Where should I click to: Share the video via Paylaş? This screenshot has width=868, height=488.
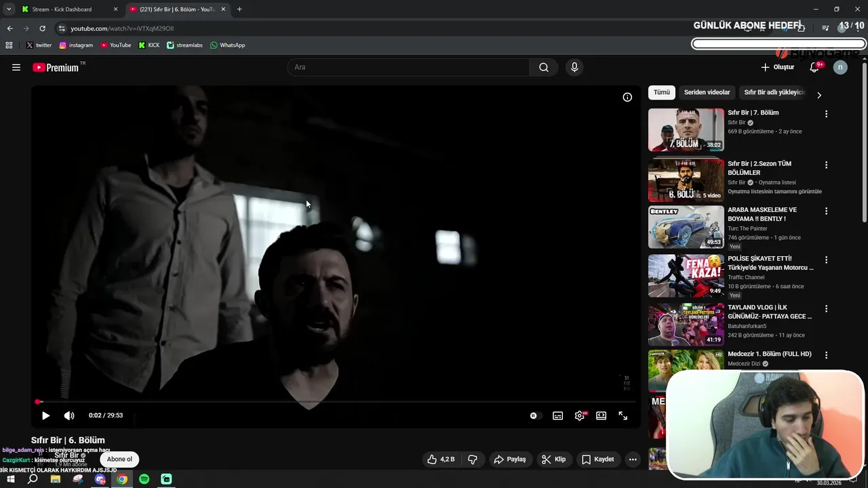coord(510,459)
